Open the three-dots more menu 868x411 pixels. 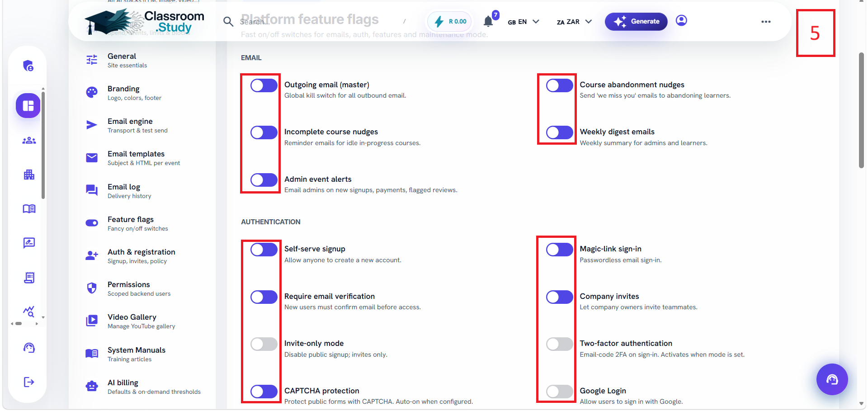(766, 22)
